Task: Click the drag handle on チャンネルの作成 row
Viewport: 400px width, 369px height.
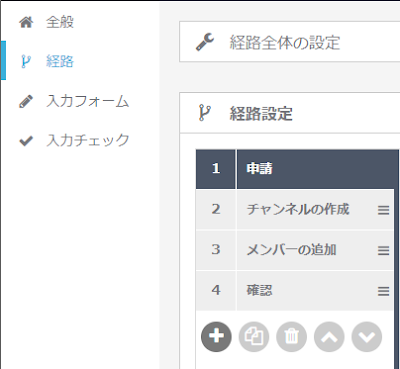Action: click(383, 210)
